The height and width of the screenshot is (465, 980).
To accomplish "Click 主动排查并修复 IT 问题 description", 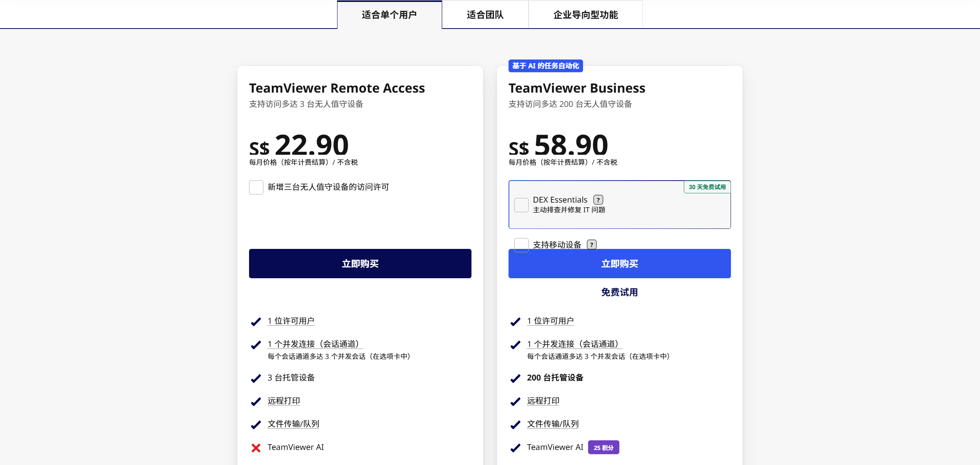I will pos(569,210).
